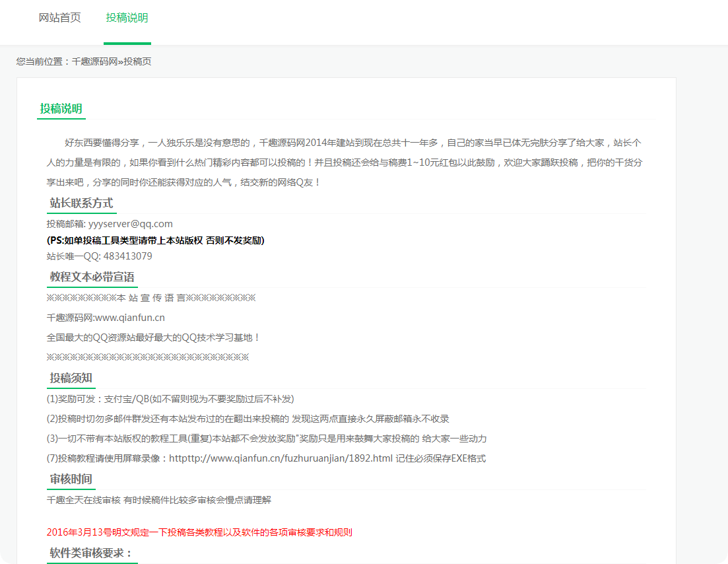Click the 教程文本必带宣语 heading
The height and width of the screenshot is (564, 728).
tap(91, 277)
